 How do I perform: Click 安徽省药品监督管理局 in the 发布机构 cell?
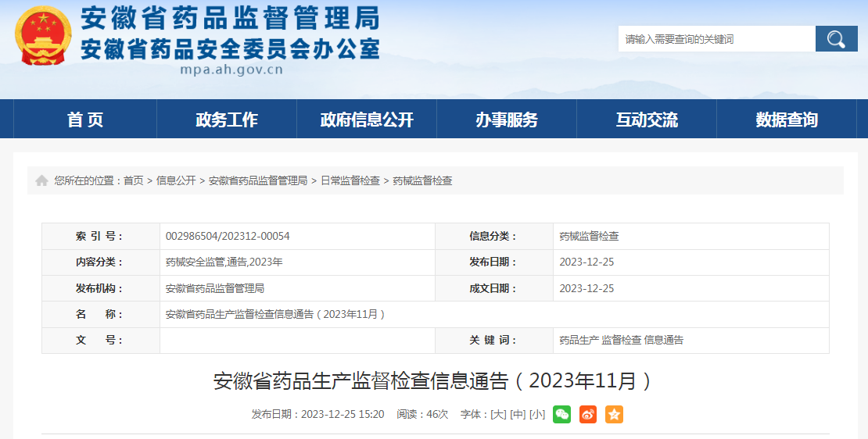click(x=215, y=288)
